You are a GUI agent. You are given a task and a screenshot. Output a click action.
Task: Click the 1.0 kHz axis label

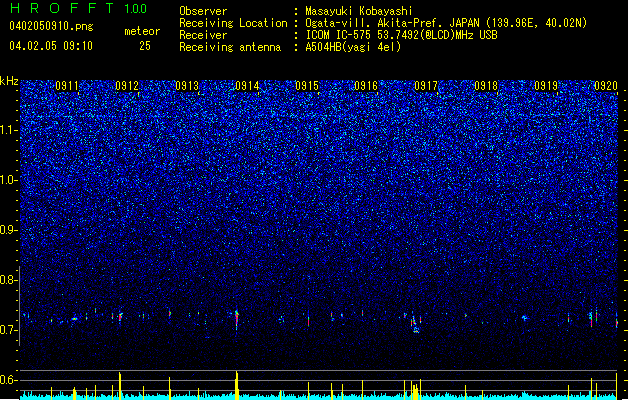[x=9, y=180]
